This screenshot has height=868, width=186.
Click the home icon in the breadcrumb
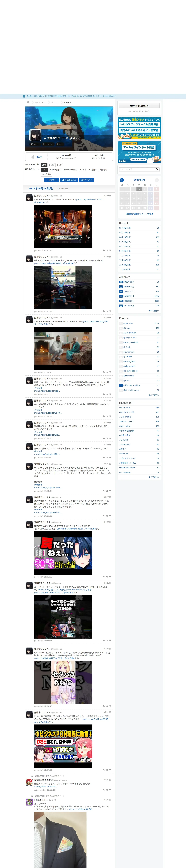click(x=28, y=102)
